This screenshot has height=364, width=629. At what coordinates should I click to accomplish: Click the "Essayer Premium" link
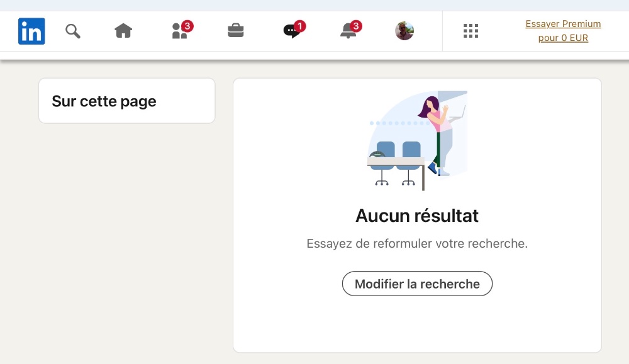(563, 24)
